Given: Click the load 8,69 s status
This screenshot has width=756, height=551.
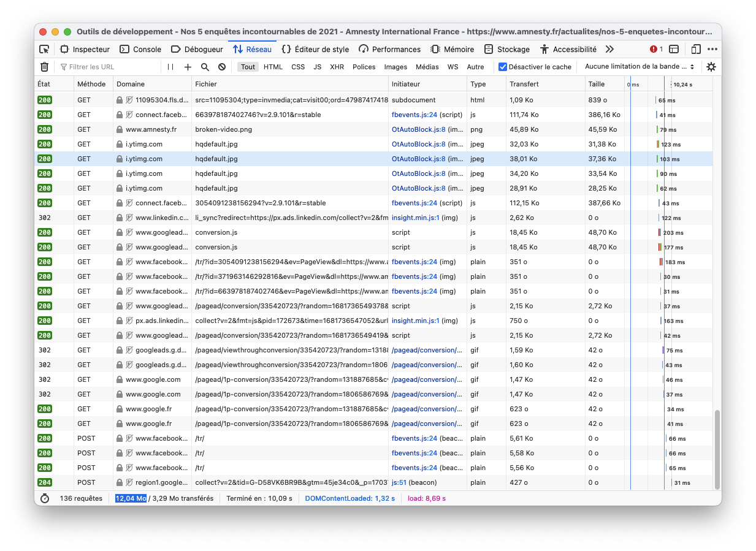Looking at the screenshot, I should pyautogui.click(x=427, y=498).
